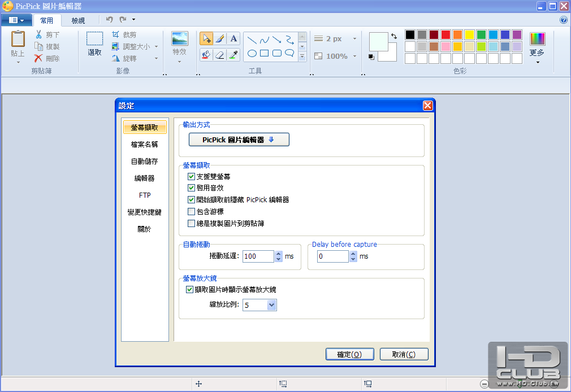Expand the 更多 colors dropdown
571x392 pixels.
[x=538, y=62]
